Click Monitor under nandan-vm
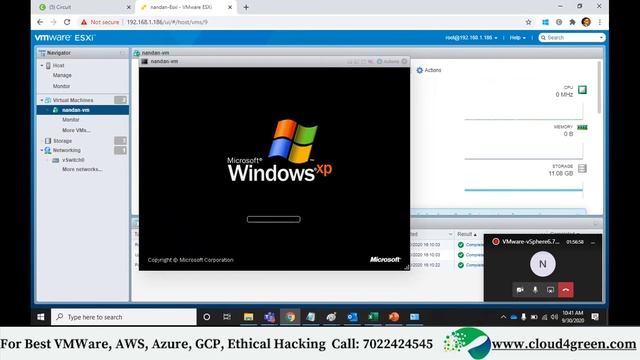 pos(71,120)
